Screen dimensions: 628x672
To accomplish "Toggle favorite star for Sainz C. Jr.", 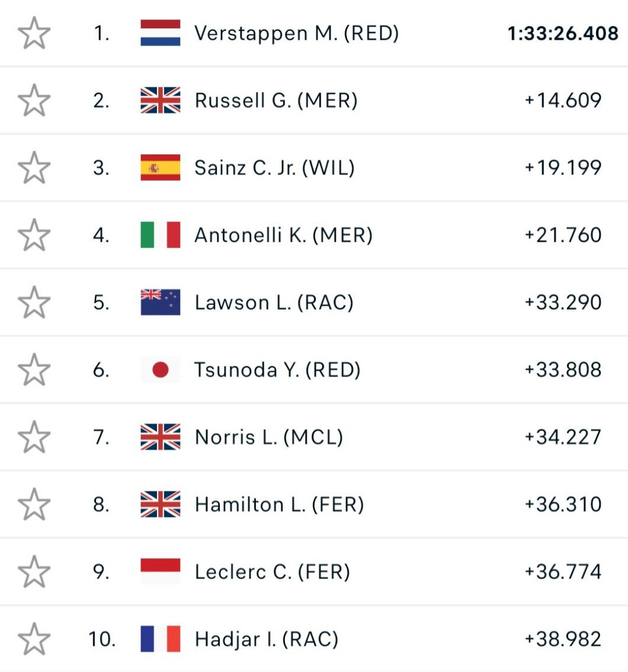I will [x=34, y=168].
